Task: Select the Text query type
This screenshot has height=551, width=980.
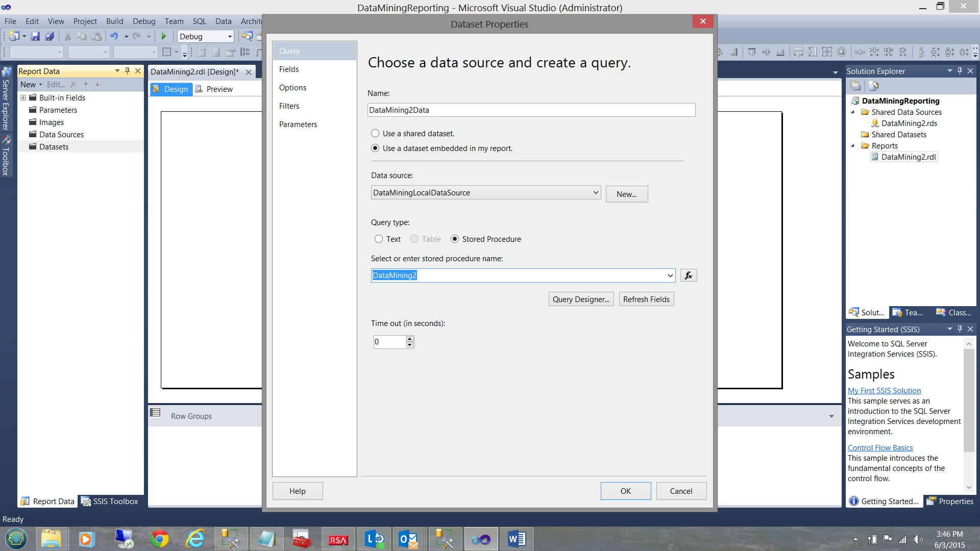Action: coord(379,239)
